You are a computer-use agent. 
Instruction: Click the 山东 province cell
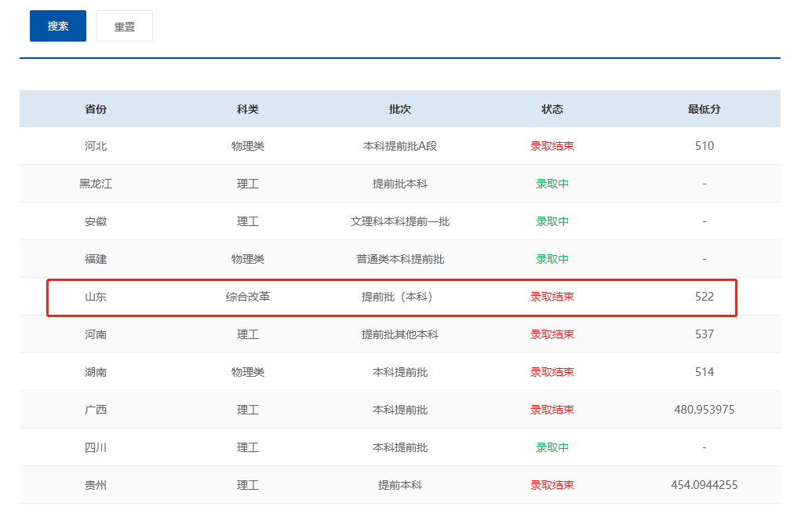pyautogui.click(x=96, y=297)
